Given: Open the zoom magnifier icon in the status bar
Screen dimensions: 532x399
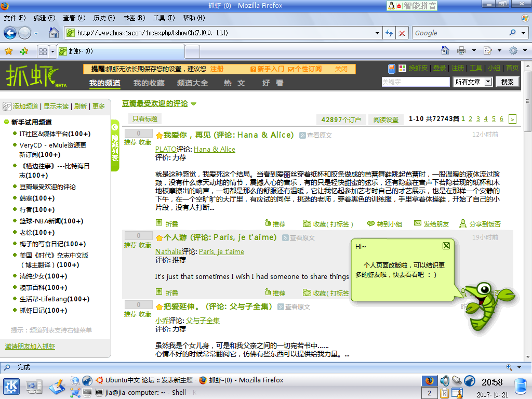Looking at the screenshot, I should point(509,367).
